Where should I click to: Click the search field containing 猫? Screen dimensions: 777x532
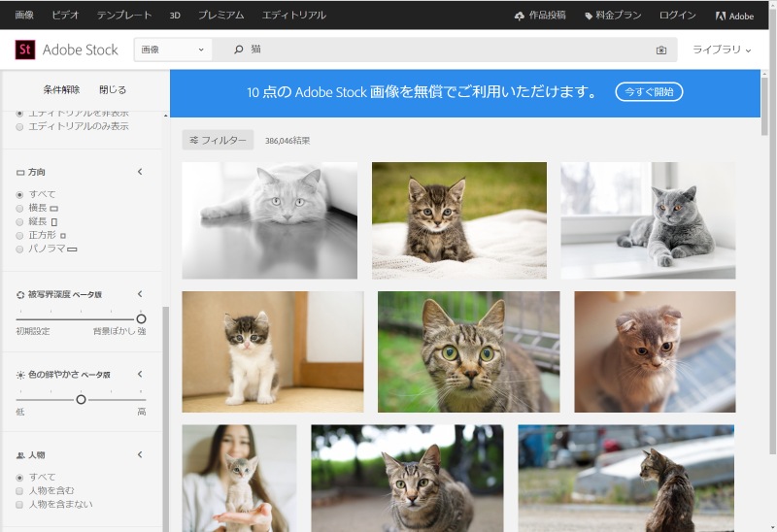point(444,50)
